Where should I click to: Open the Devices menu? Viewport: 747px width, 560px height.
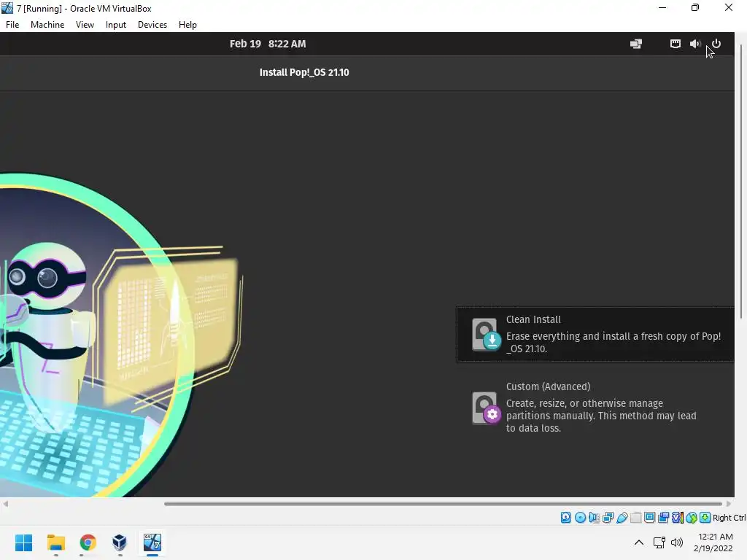click(152, 25)
